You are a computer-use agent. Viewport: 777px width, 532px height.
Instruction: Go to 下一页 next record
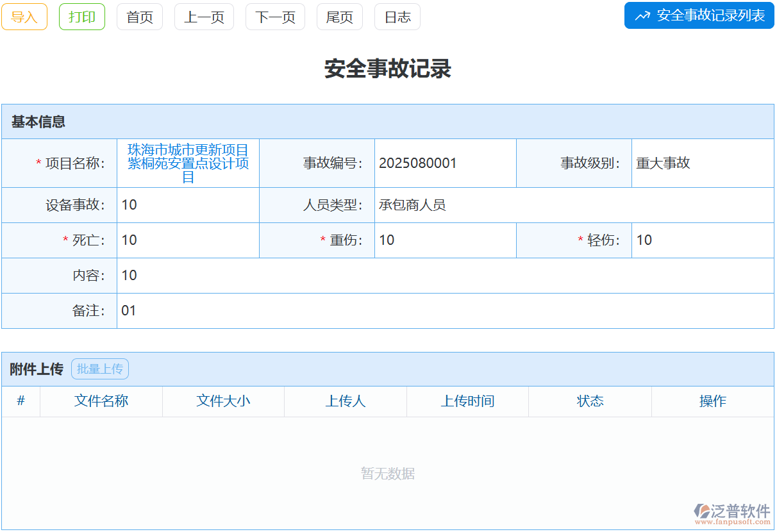(x=275, y=17)
